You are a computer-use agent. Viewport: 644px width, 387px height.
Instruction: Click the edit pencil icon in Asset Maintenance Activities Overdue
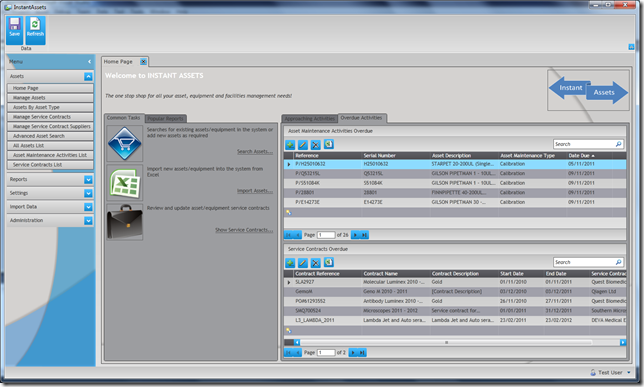(x=303, y=145)
